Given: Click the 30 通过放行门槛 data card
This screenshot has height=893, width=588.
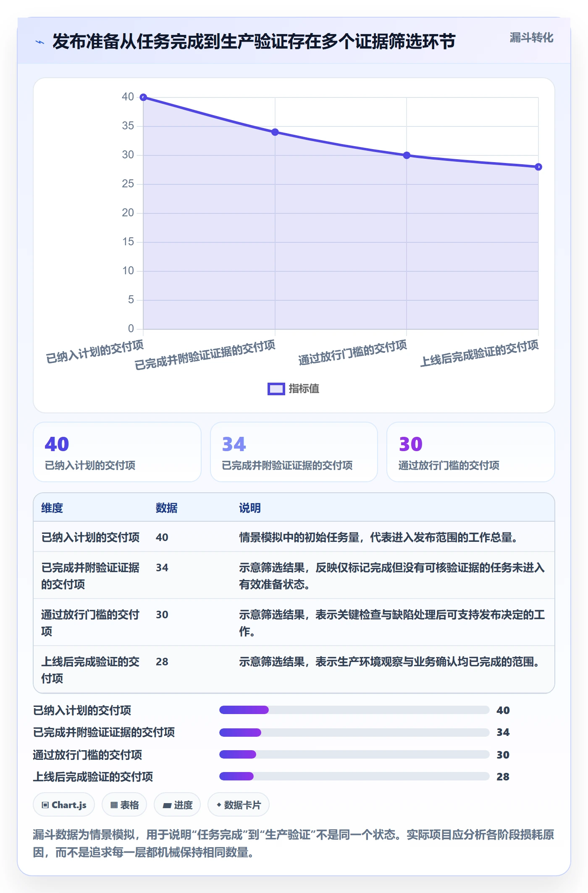Looking at the screenshot, I should click(x=471, y=452).
